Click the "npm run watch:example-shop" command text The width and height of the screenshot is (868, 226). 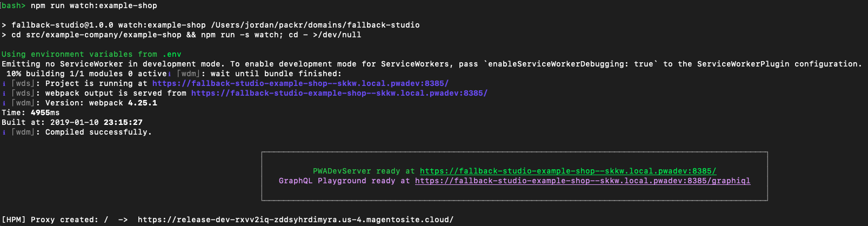pyautogui.click(x=94, y=6)
